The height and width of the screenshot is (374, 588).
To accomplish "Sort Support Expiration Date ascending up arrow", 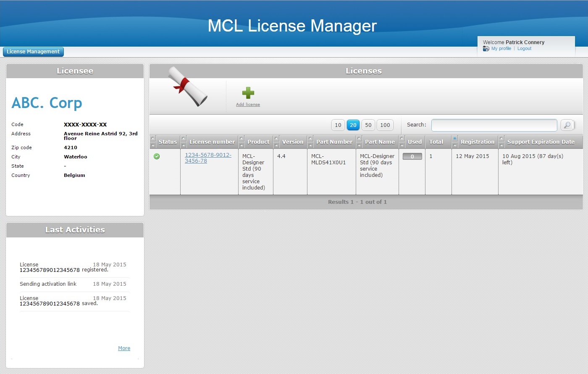I will (x=501, y=139).
